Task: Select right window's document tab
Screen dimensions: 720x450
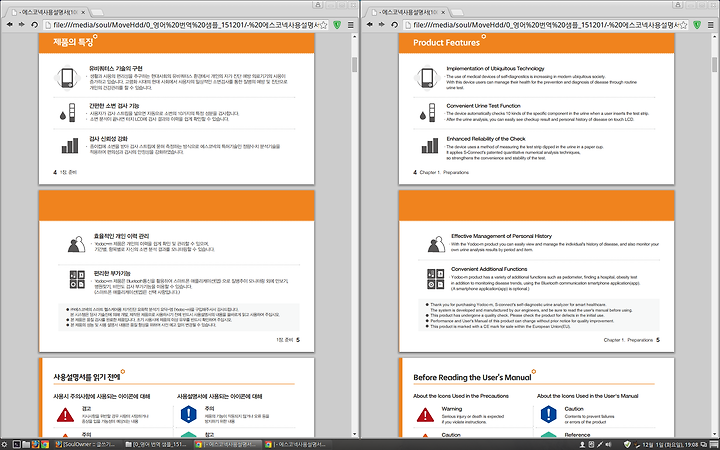Action: (x=405, y=12)
